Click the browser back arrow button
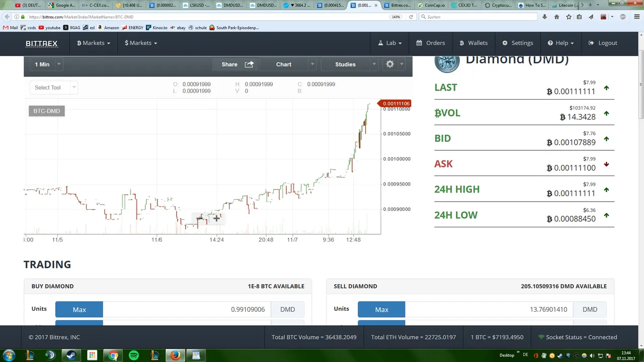The image size is (644, 362). 7,17
